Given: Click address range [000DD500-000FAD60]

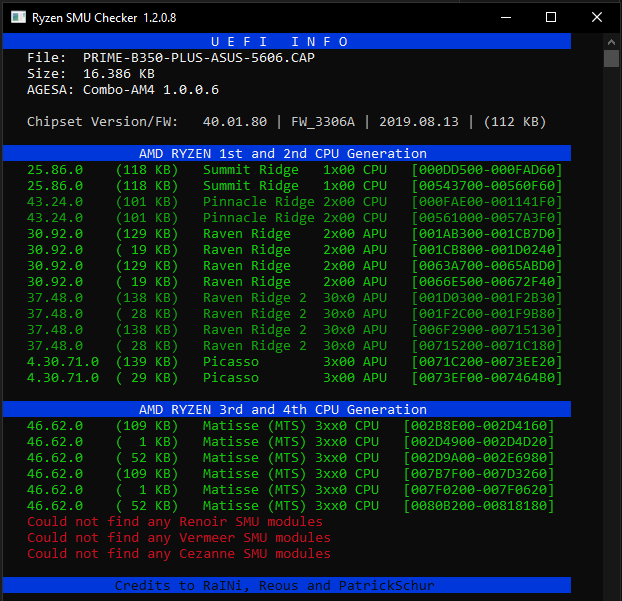Looking at the screenshot, I should tap(487, 170).
